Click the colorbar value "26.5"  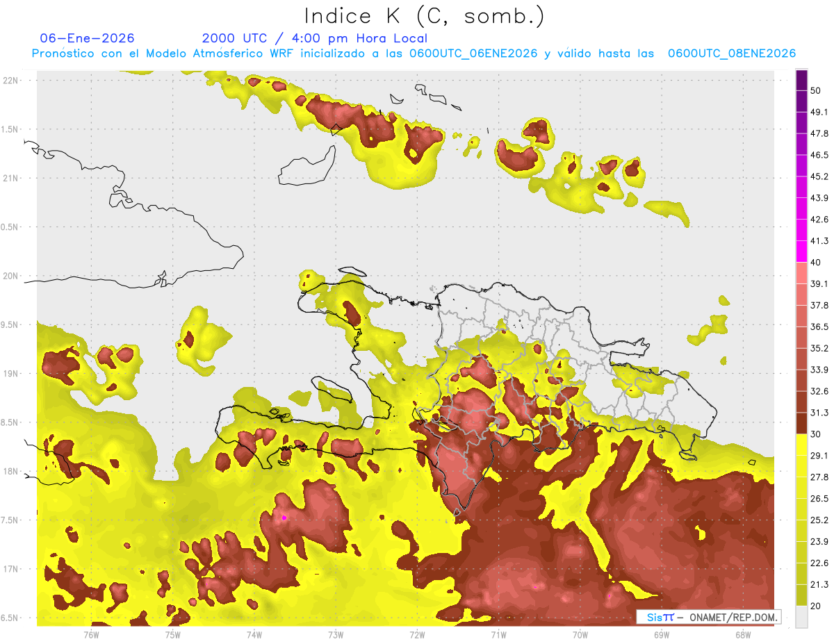coord(819,499)
